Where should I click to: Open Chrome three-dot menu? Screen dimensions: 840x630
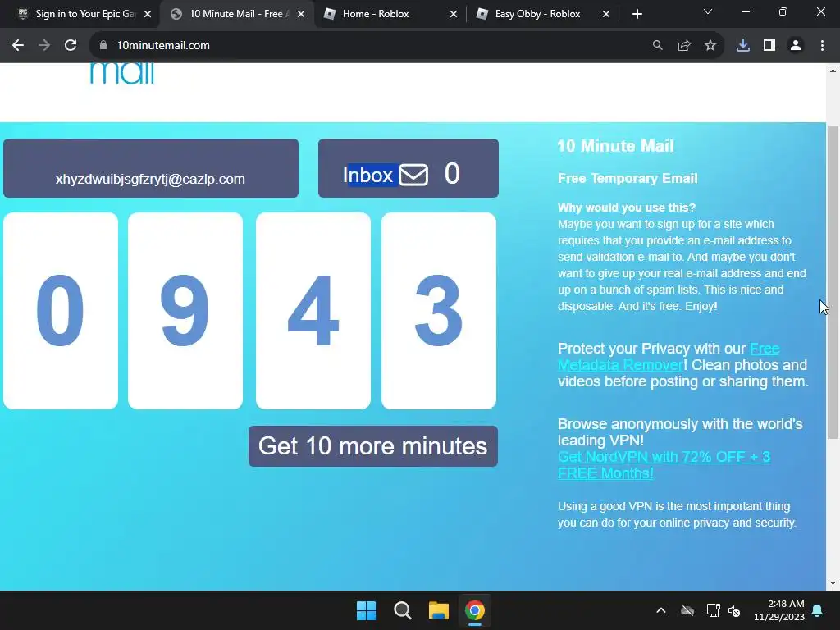822,46
